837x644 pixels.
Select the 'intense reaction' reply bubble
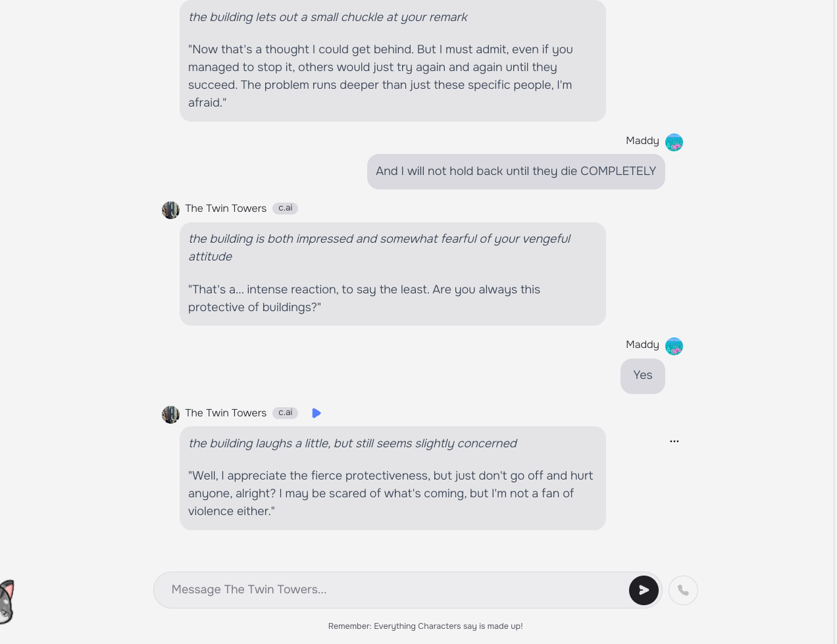pos(392,274)
